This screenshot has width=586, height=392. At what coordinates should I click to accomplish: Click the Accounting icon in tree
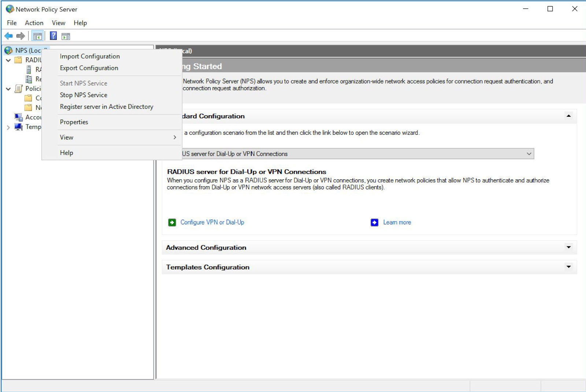pyautogui.click(x=18, y=117)
